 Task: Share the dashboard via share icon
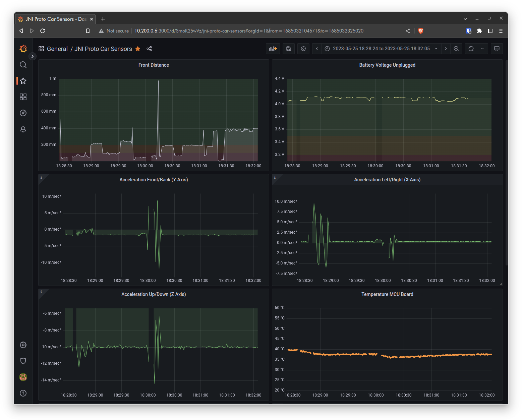tap(149, 49)
